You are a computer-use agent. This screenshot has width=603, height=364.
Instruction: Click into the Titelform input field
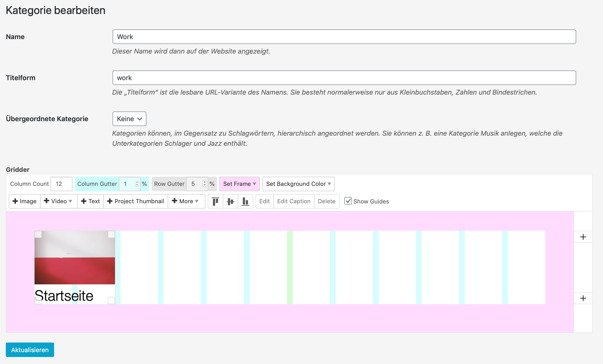pos(344,78)
